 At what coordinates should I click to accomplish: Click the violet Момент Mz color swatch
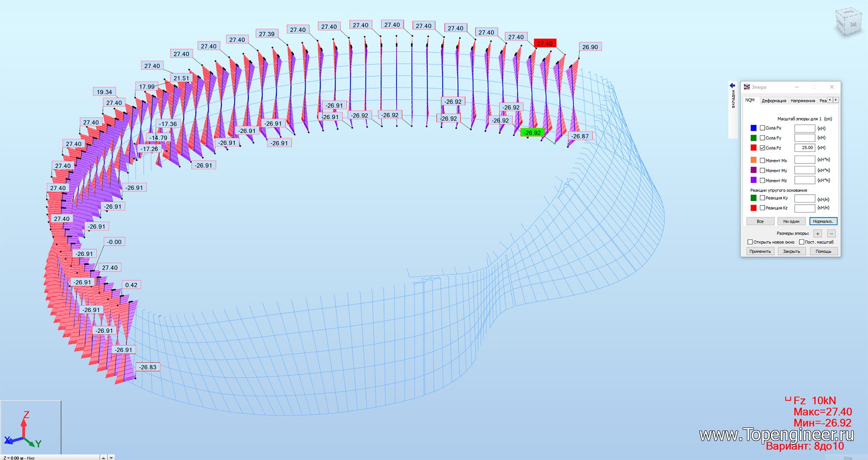[x=753, y=180]
